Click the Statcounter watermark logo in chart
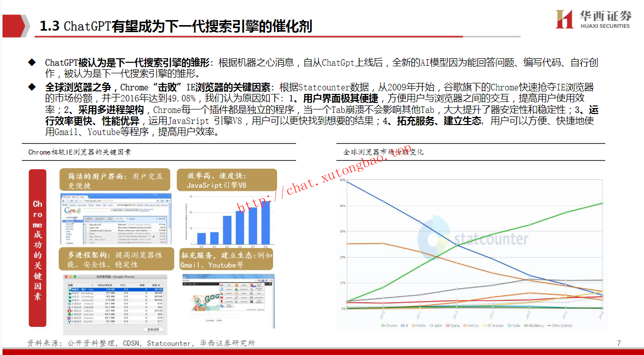The width and height of the screenshot is (644, 355). point(473,239)
